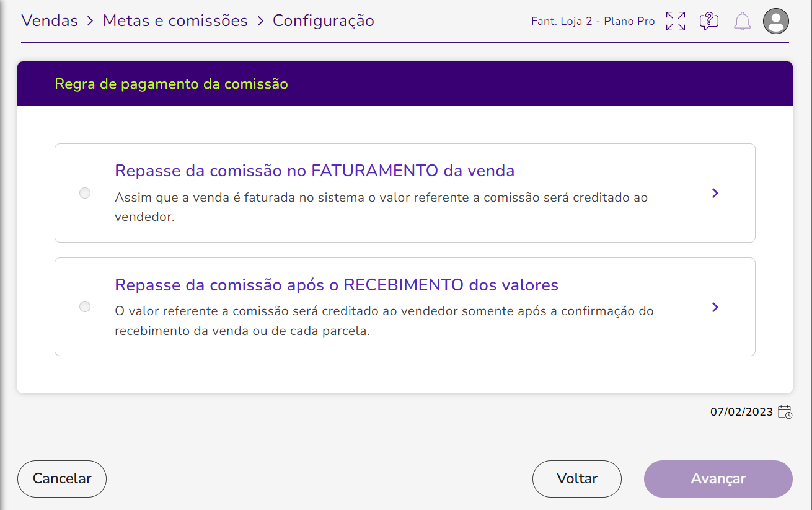Select radio for commission on FATURAMENTO
The width and height of the screenshot is (812, 510).
pos(85,193)
